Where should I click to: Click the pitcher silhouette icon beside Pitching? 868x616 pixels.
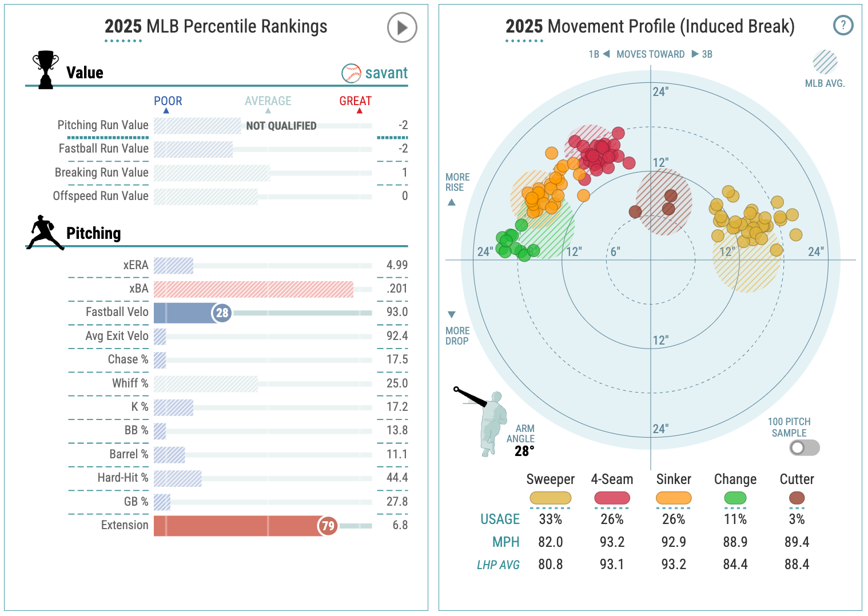(45, 233)
